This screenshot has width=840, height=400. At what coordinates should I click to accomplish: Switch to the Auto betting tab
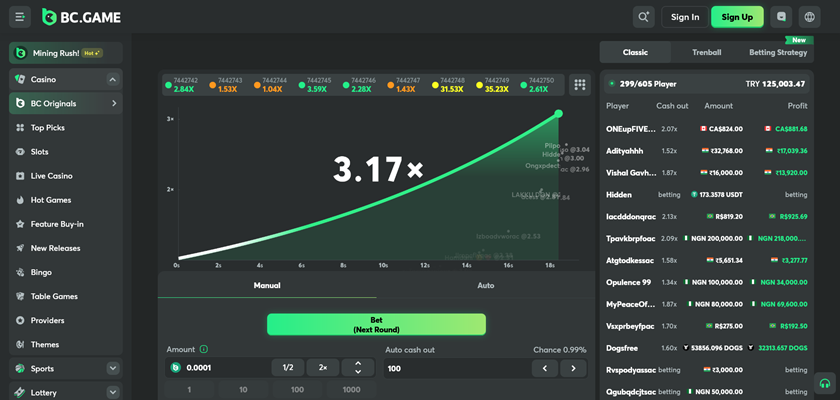pyautogui.click(x=487, y=285)
